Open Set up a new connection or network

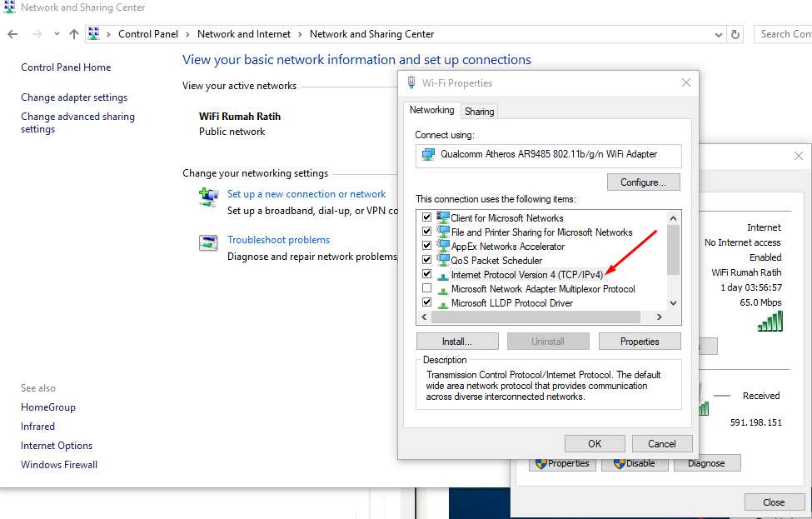click(x=306, y=194)
